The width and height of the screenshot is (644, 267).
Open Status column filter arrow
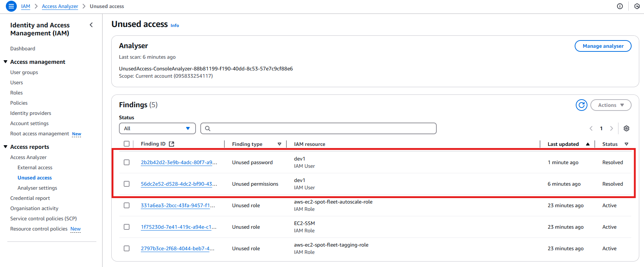[x=626, y=144]
